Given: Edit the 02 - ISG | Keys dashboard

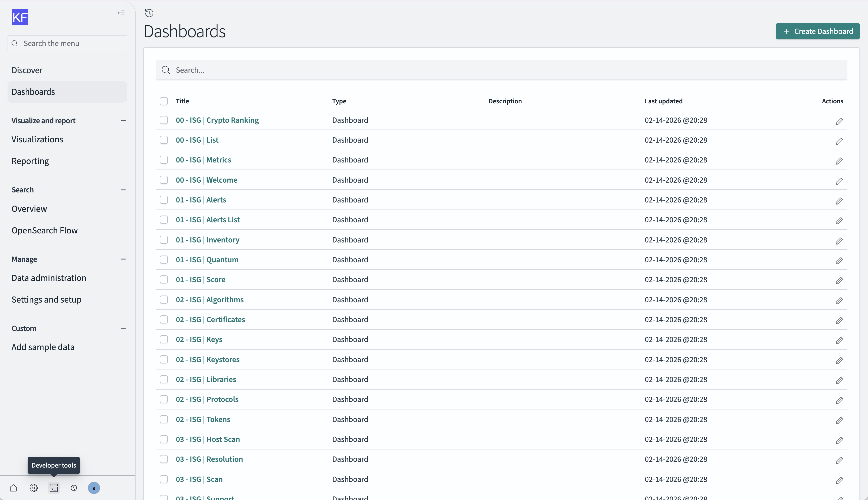Looking at the screenshot, I should 839,340.
